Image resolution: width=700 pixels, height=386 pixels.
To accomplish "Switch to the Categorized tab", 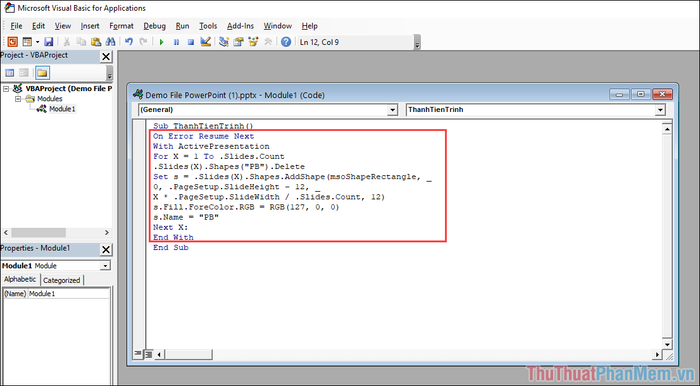I will pyautogui.click(x=62, y=280).
